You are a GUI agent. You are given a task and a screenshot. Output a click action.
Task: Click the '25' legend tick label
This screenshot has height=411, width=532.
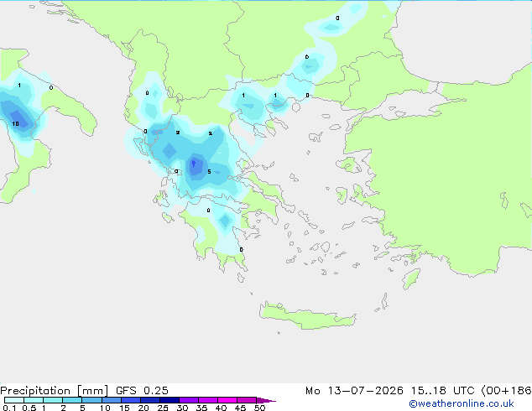click(163, 408)
